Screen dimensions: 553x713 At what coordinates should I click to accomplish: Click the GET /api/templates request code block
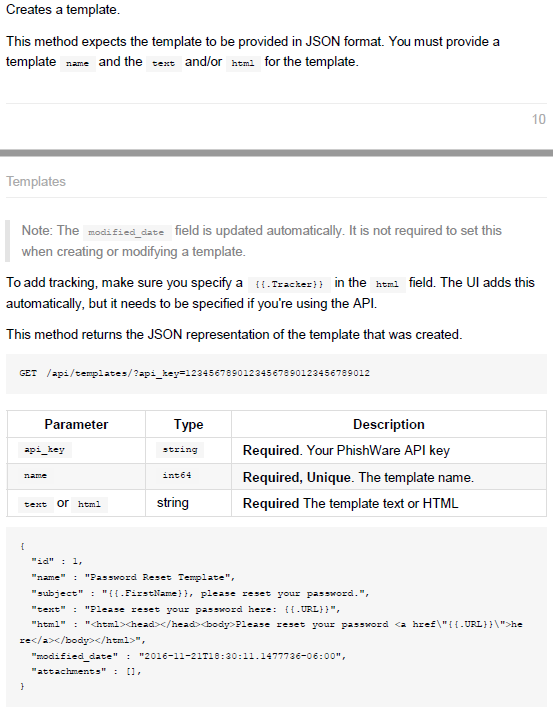276,374
